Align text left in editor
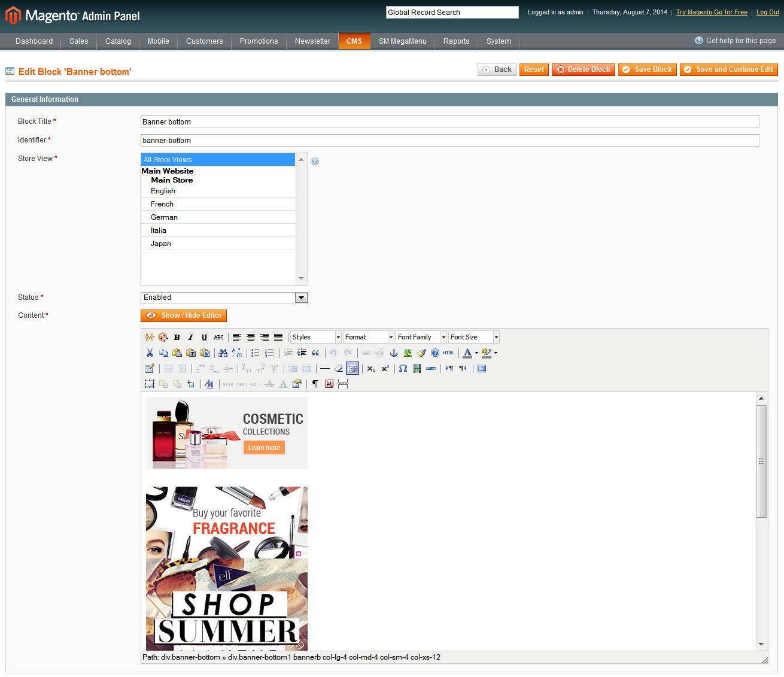The height and width of the screenshot is (677, 784). click(237, 337)
